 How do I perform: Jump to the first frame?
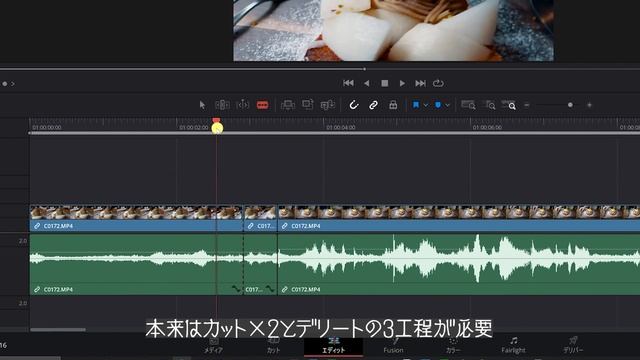(x=348, y=83)
